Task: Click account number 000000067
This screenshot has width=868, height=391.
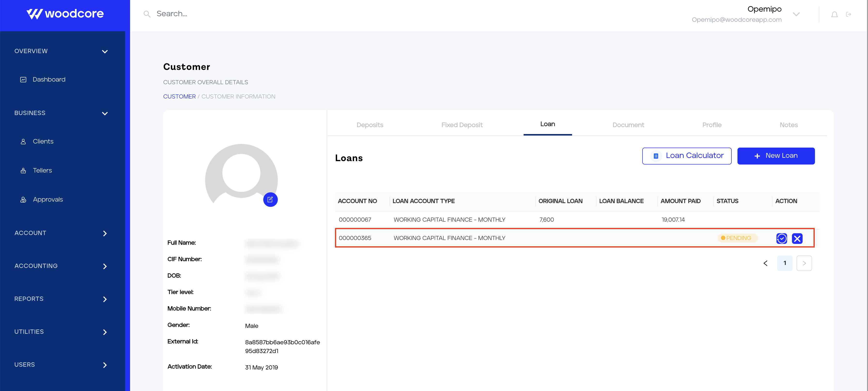Action: 355,220
